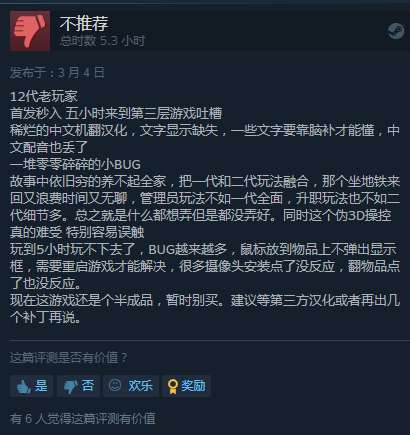Screen dimensions: 410x435
Task: Mark the review as 欢乐 funny
Action: click(131, 386)
